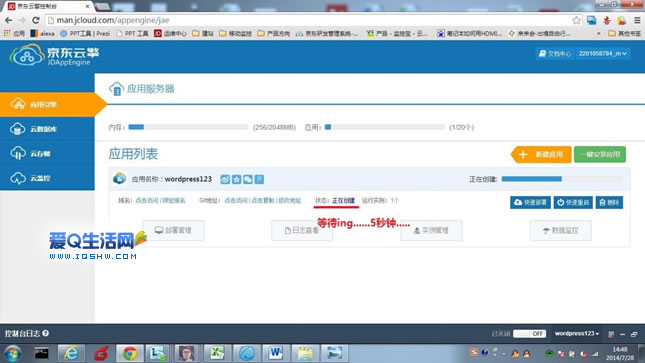The image size is (645, 363).
Task: Reload the page with the refresh icon
Action: tap(36, 20)
